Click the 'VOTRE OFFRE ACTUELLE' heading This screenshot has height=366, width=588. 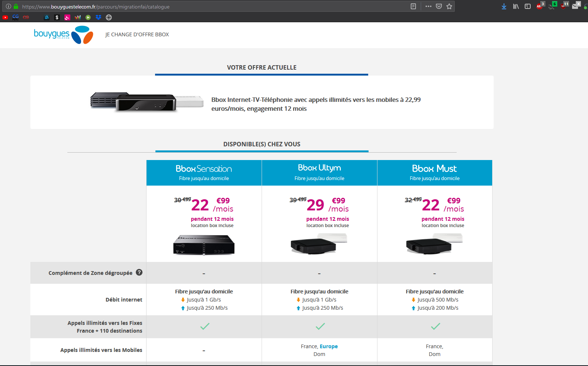point(262,67)
